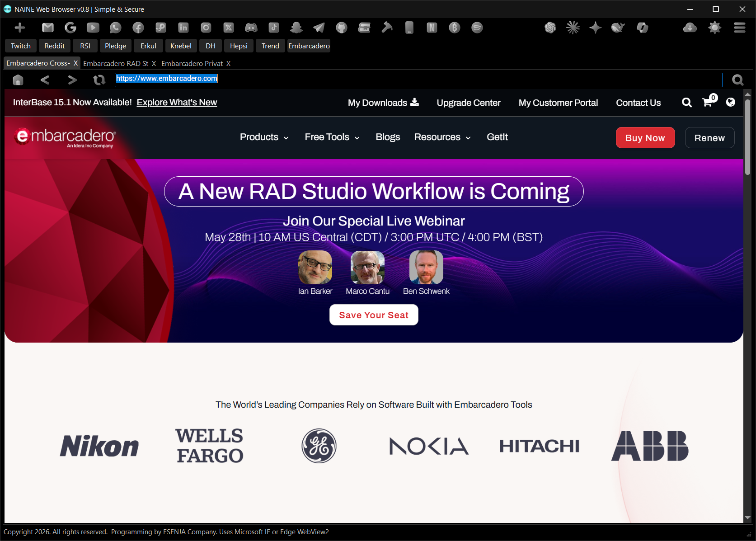Open the Telegram paper plane icon

coord(319,28)
